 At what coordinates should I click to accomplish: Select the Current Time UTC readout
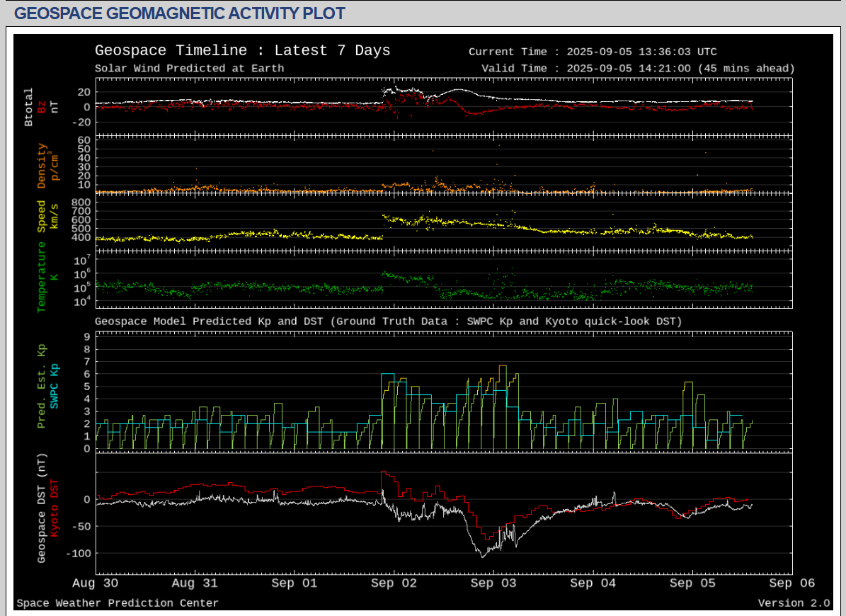pos(593,52)
